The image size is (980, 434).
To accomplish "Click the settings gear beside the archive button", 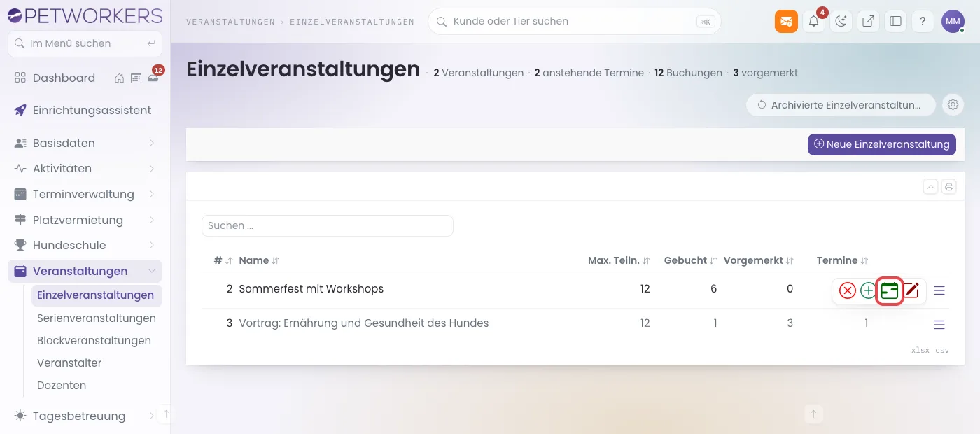I will [953, 105].
